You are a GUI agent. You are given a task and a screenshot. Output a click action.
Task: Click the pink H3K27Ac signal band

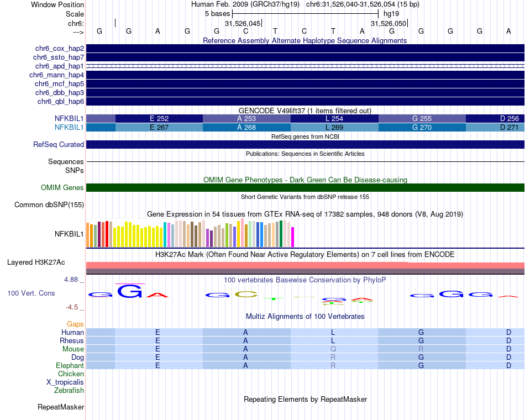pos(305,265)
